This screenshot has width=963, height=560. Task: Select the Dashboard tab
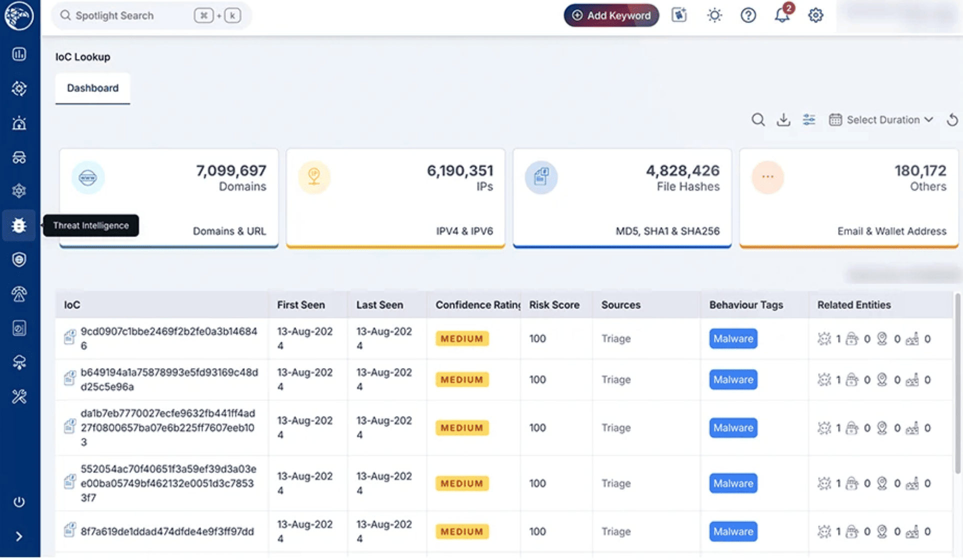click(93, 88)
